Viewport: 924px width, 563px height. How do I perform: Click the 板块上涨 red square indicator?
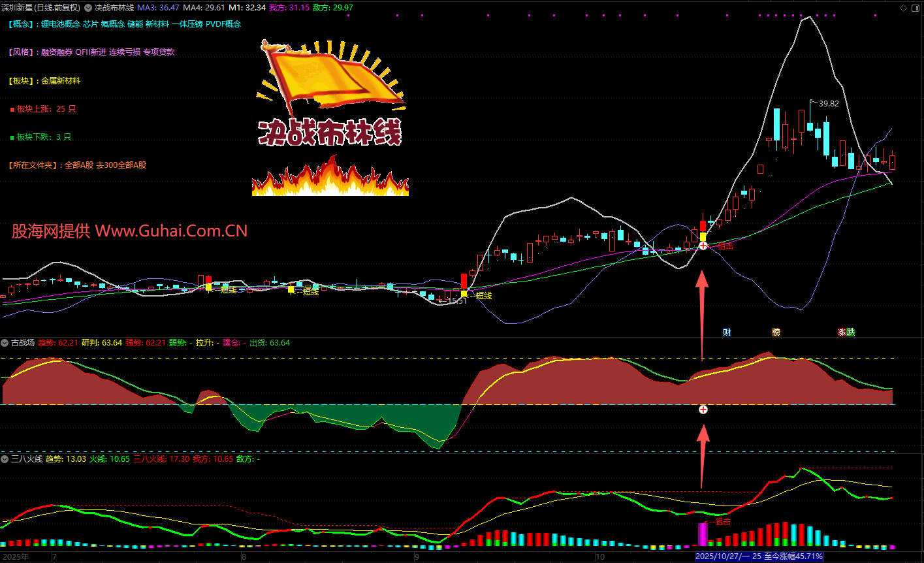[12, 110]
